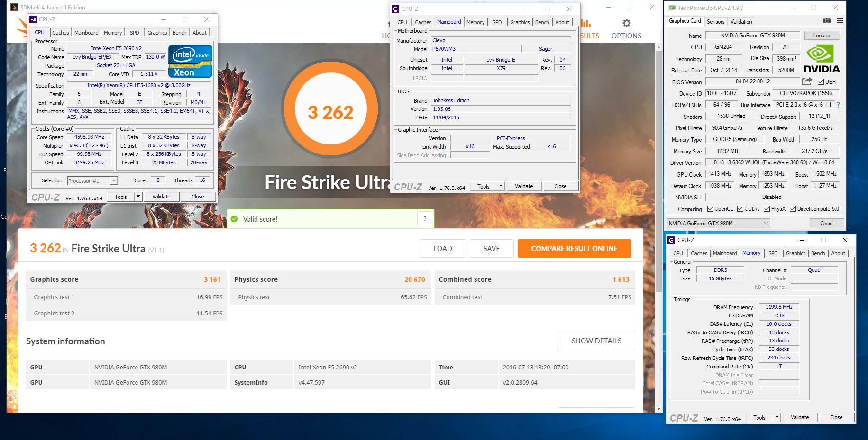This screenshot has width=868, height=440.
Task: Click the 3DMark Advanced Edition title icon
Action: point(14,7)
